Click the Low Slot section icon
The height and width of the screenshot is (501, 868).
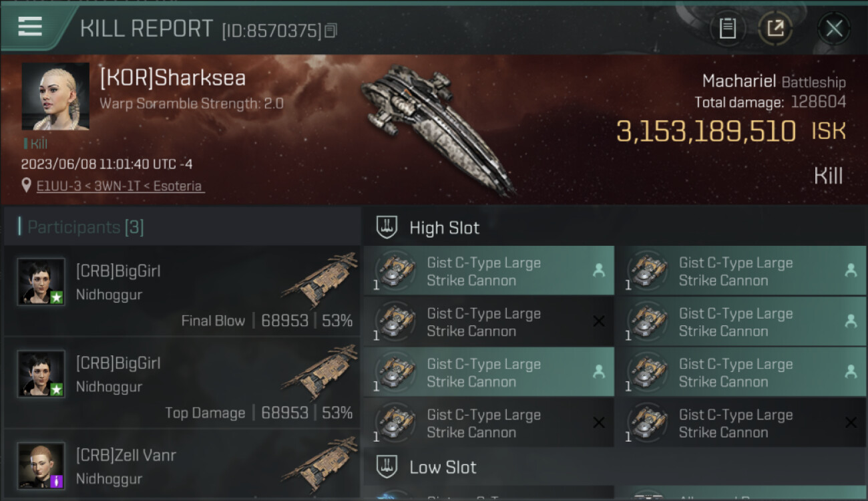[x=387, y=467]
